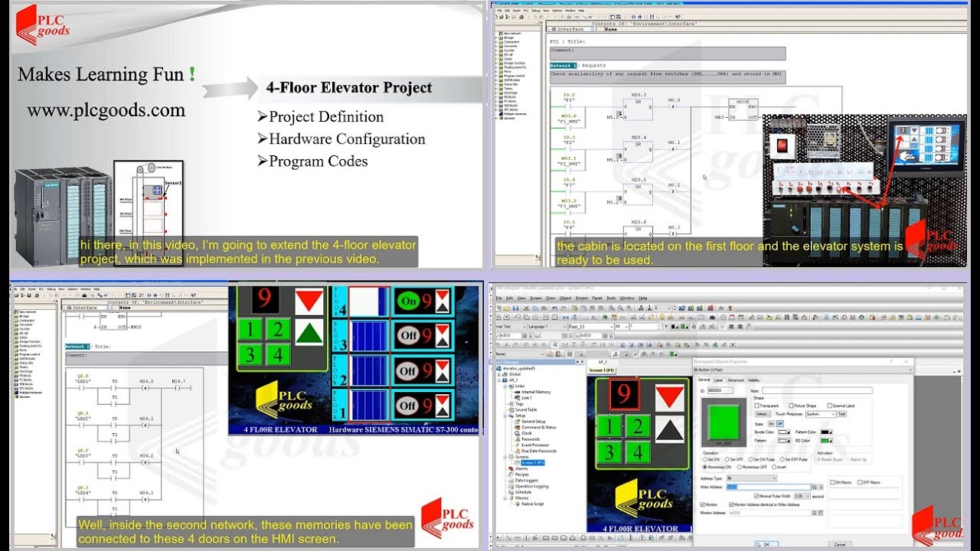Click Open folder icon in HMI designer toolbar
The height and width of the screenshot is (551, 980).
(x=507, y=308)
